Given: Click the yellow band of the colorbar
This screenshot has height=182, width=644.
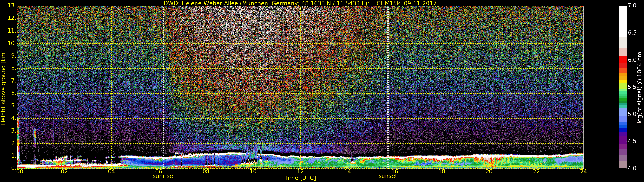Looking at the screenshot, I should (623, 82).
